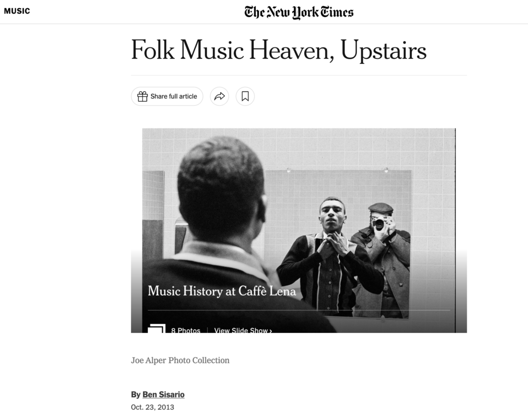Screen dimensions: 528x420
Task: Open the black-and-white mirror photograph
Action: click(299, 230)
